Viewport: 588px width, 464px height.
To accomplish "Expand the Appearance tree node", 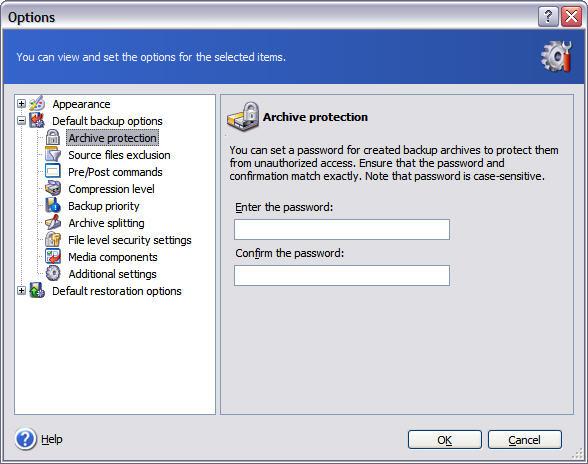I will [x=21, y=104].
